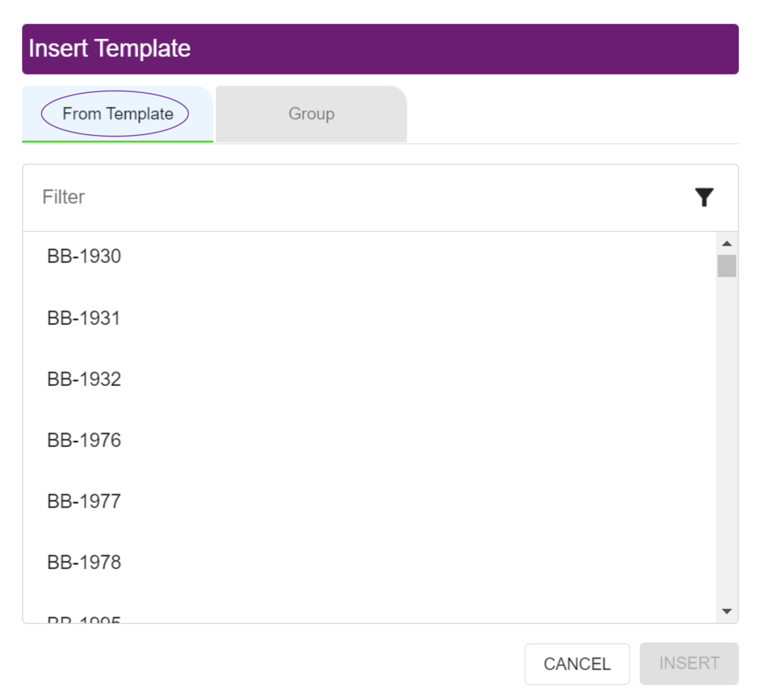Viewport: 761px width, 700px height.
Task: Select the From Template tab
Action: [x=117, y=114]
